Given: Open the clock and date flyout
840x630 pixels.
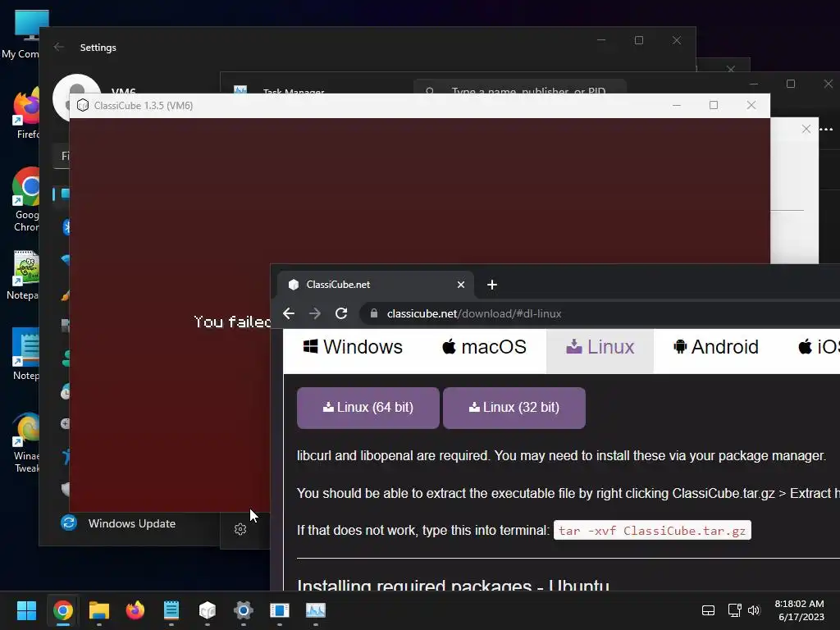Looking at the screenshot, I should click(801, 610).
